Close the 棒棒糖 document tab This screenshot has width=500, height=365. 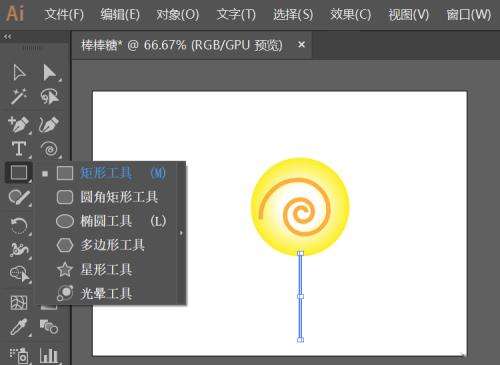point(301,44)
